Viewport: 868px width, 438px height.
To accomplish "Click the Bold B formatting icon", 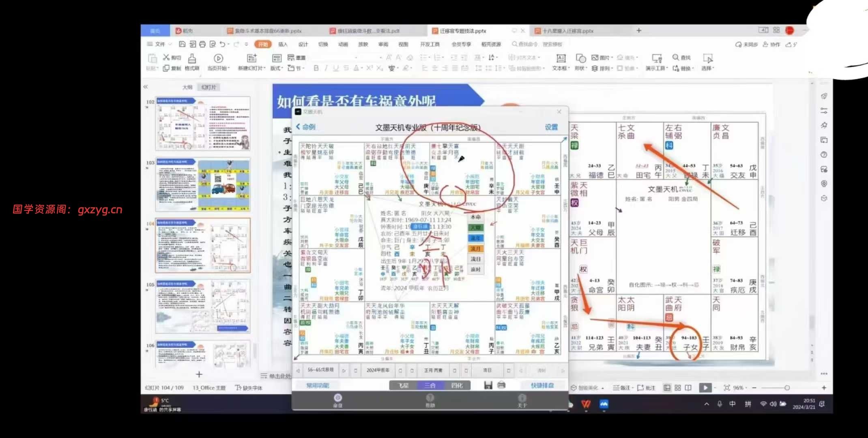I will (316, 68).
